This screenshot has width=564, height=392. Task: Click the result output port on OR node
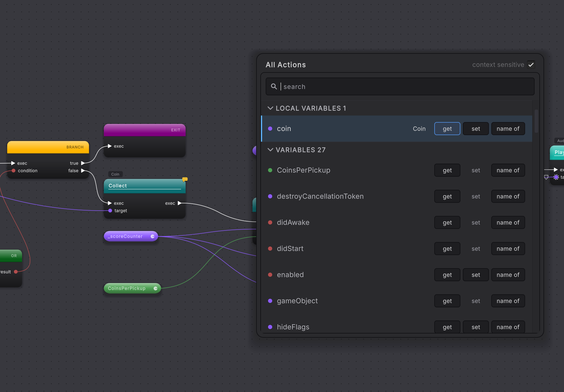tap(16, 272)
